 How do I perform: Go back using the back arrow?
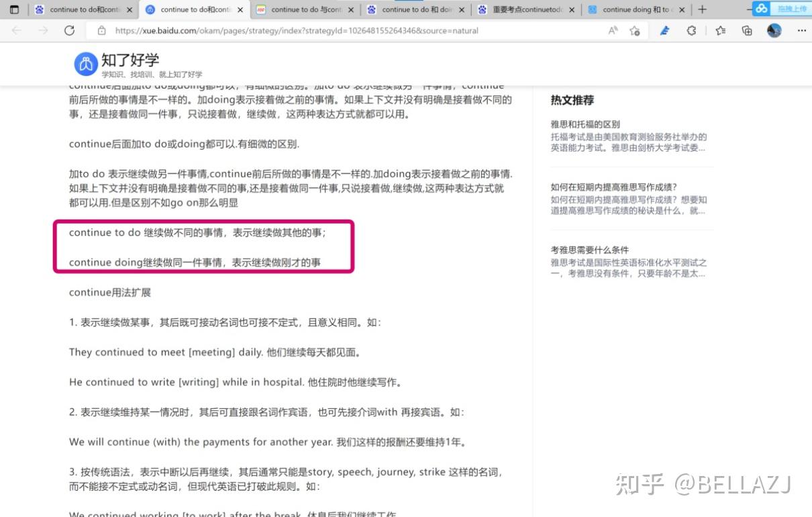point(15,30)
